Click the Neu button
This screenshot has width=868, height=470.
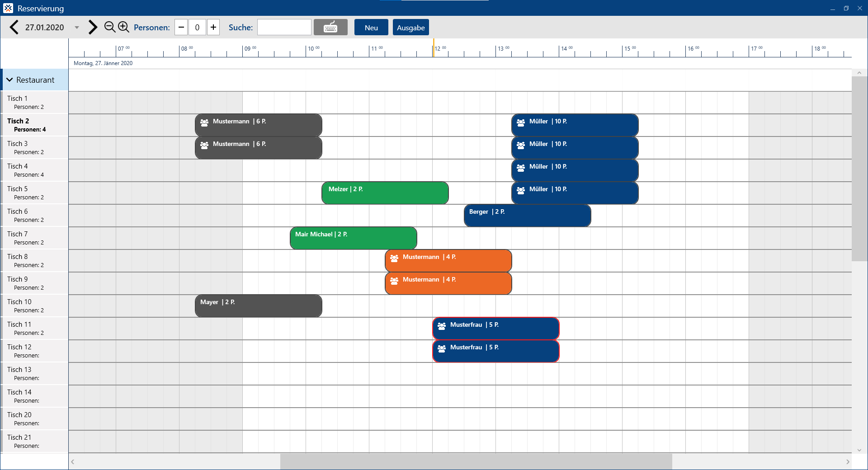point(371,27)
